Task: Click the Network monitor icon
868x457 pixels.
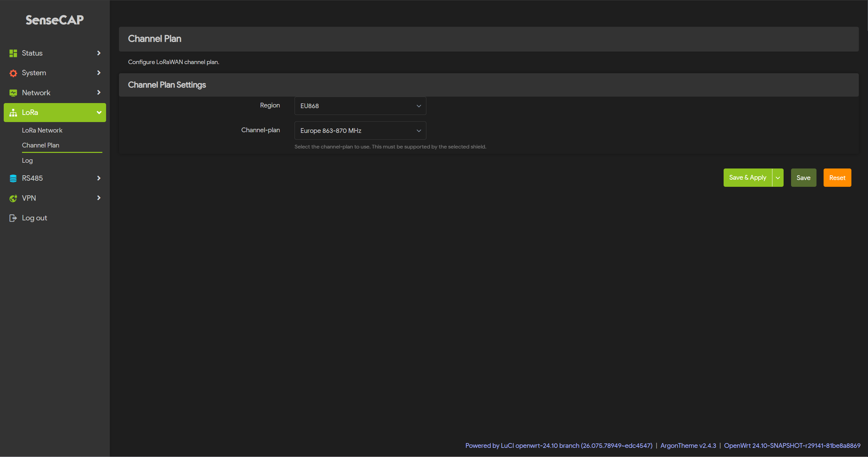Action: click(x=13, y=93)
